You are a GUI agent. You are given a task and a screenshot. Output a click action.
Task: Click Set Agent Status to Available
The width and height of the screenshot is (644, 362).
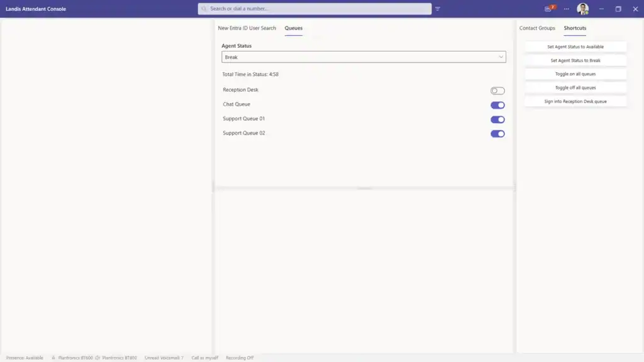(575, 47)
